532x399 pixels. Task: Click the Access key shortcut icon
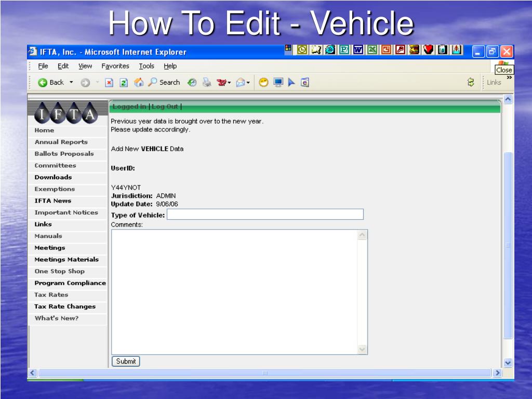(401, 50)
